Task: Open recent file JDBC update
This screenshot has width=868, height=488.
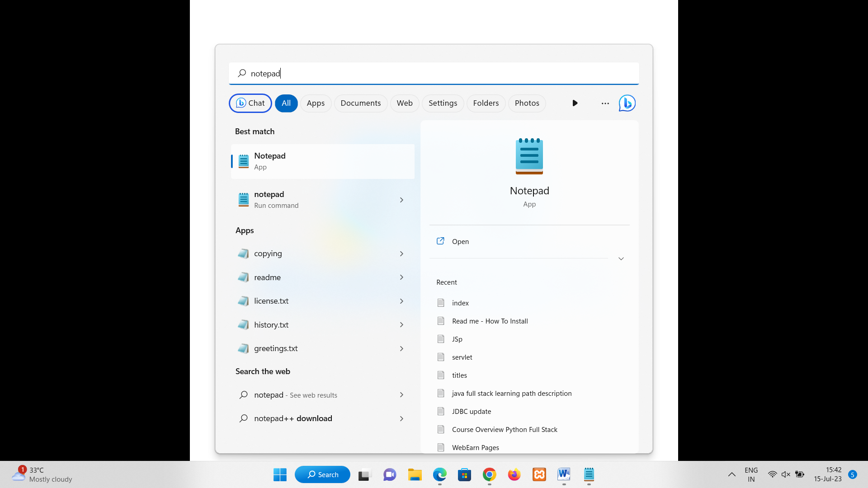Action: [472, 411]
